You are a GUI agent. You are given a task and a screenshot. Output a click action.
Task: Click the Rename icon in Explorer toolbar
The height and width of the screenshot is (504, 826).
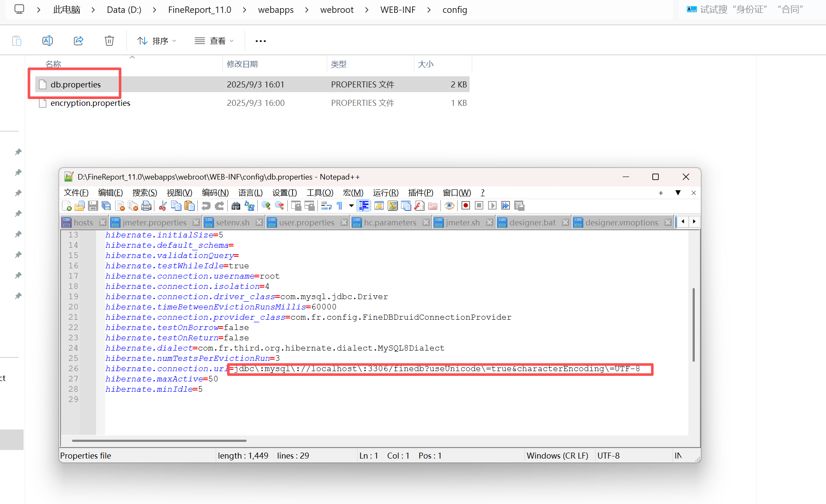pyautogui.click(x=48, y=41)
